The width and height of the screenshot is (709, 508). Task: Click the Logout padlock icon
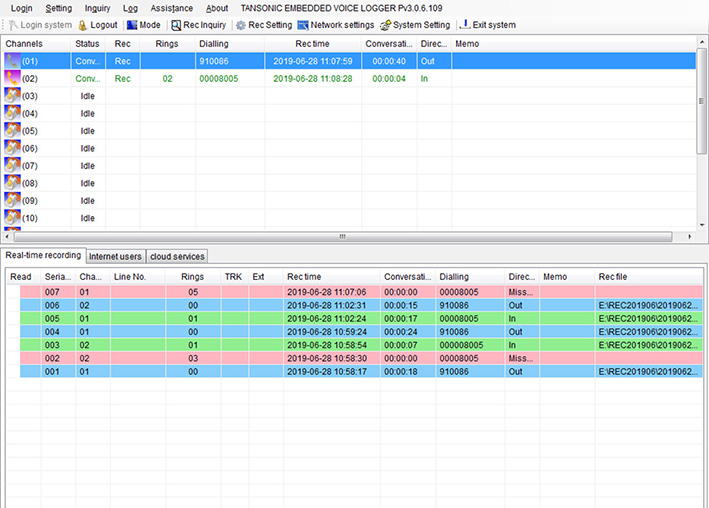(x=83, y=25)
